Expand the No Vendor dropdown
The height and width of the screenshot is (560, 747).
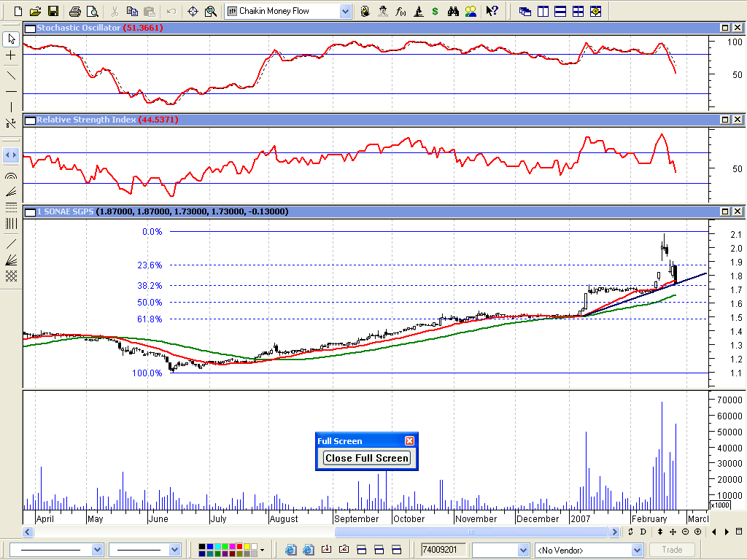pyautogui.click(x=637, y=550)
